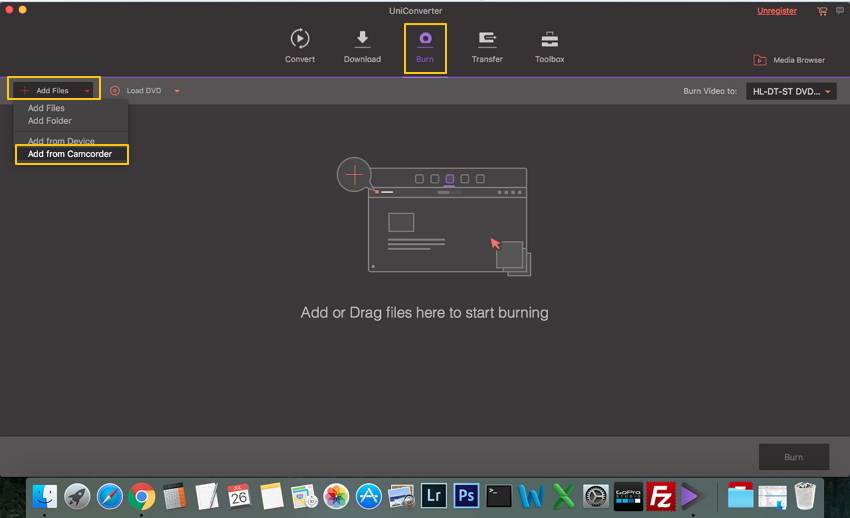The height and width of the screenshot is (518, 850).
Task: Choose Add Folder menu entry
Action: click(49, 121)
